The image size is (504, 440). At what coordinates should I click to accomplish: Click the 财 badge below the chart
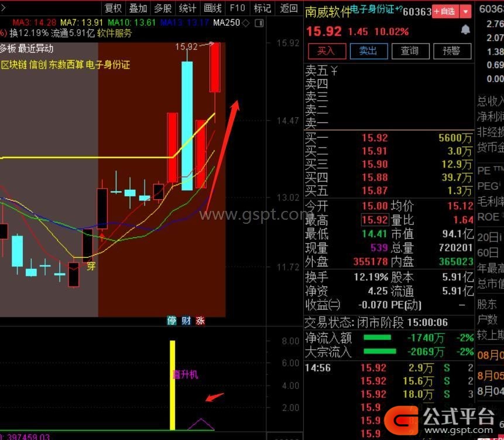[186, 320]
